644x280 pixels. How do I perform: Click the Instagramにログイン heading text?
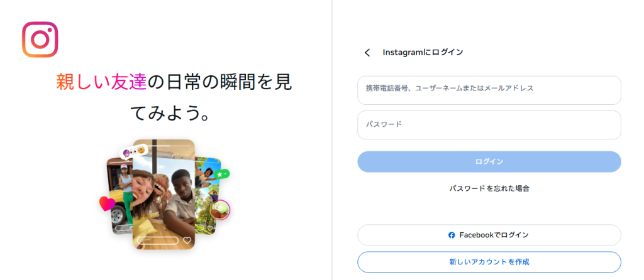coord(423,53)
